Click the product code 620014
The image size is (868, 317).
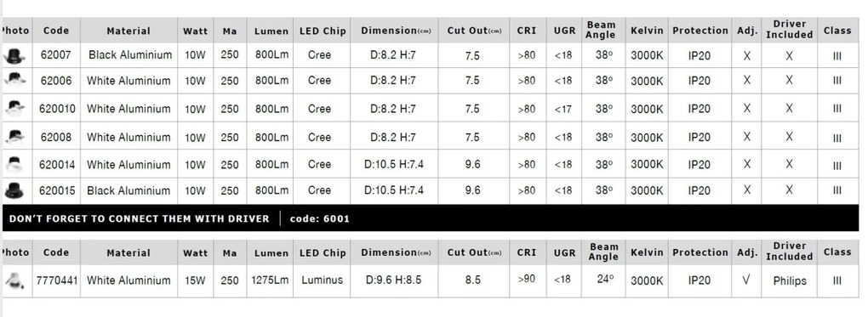point(57,164)
